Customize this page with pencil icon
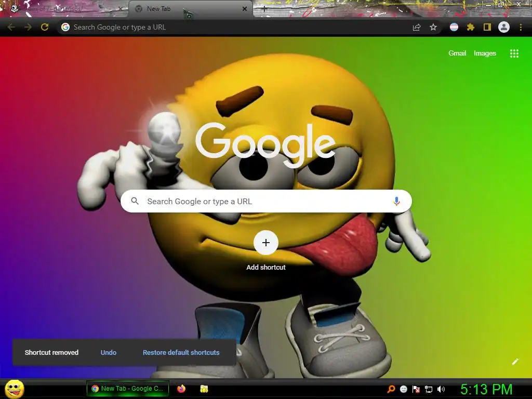 [x=515, y=362]
